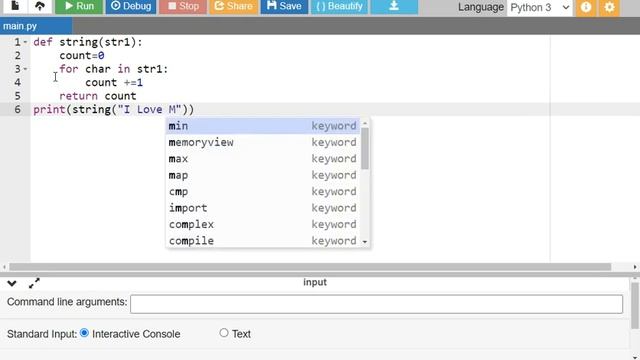Choose the 'cmp' suggestion

[262, 191]
